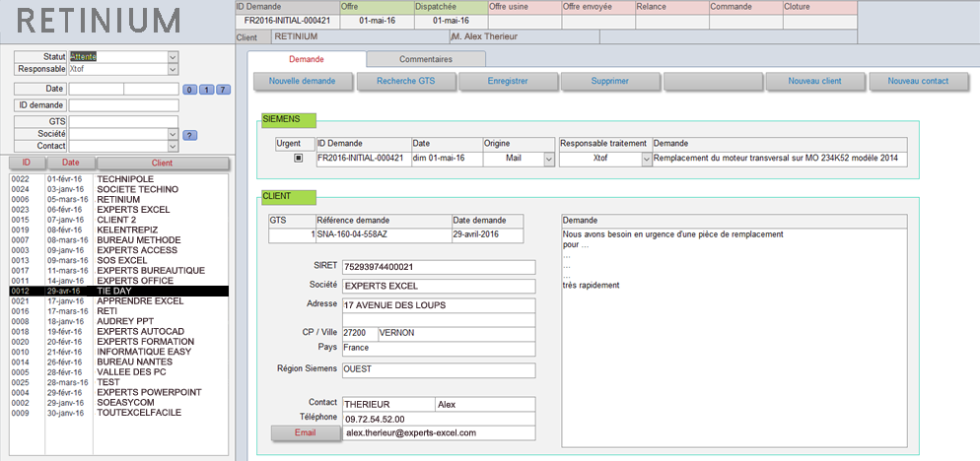Select BUREAU NANTES row
The image size is (980, 461).
118,362
